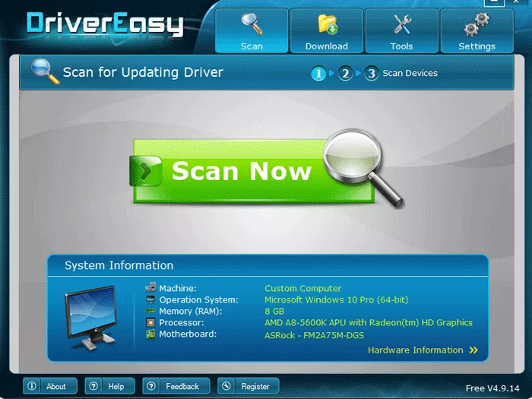The height and width of the screenshot is (399, 532).
Task: Go to the Settings tab label
Action: click(477, 46)
